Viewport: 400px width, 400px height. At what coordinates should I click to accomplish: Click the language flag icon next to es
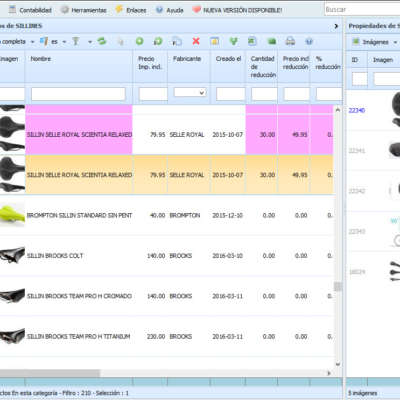coord(44,42)
